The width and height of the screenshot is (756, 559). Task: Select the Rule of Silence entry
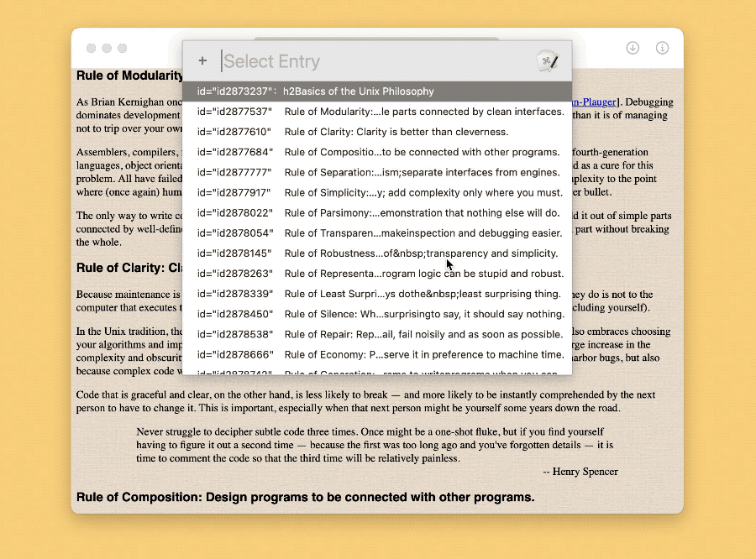tap(377, 314)
